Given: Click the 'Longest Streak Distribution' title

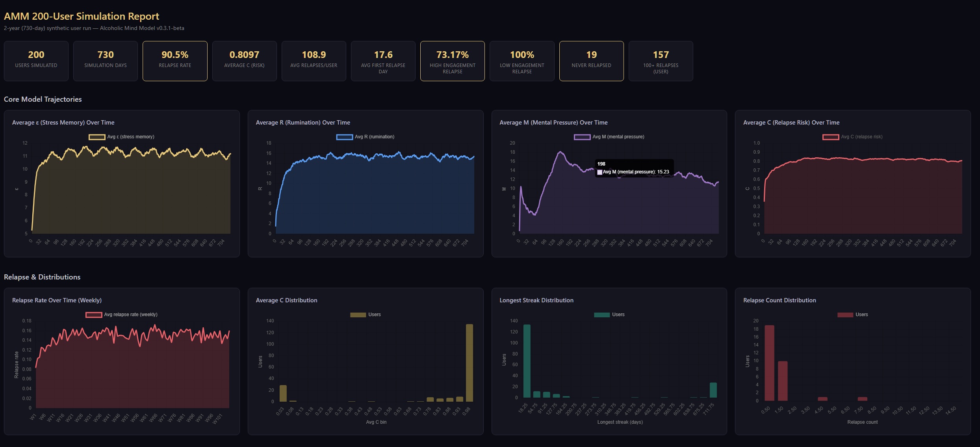Looking at the screenshot, I should 536,300.
